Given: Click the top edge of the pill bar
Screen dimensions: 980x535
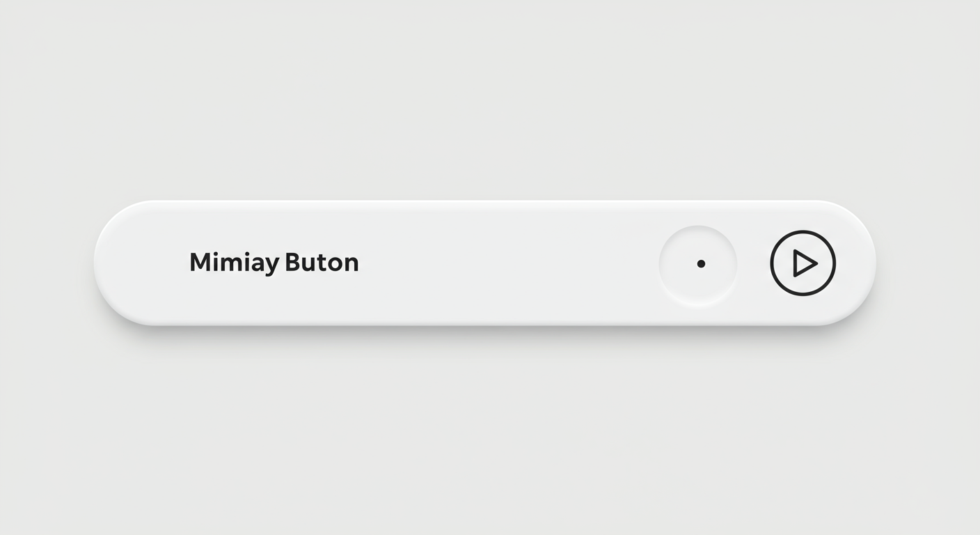Looking at the screenshot, I should (487, 203).
